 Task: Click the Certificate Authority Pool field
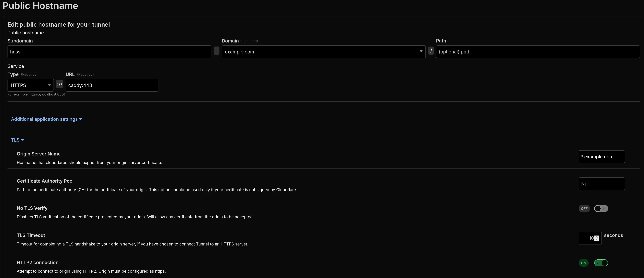coord(601,184)
